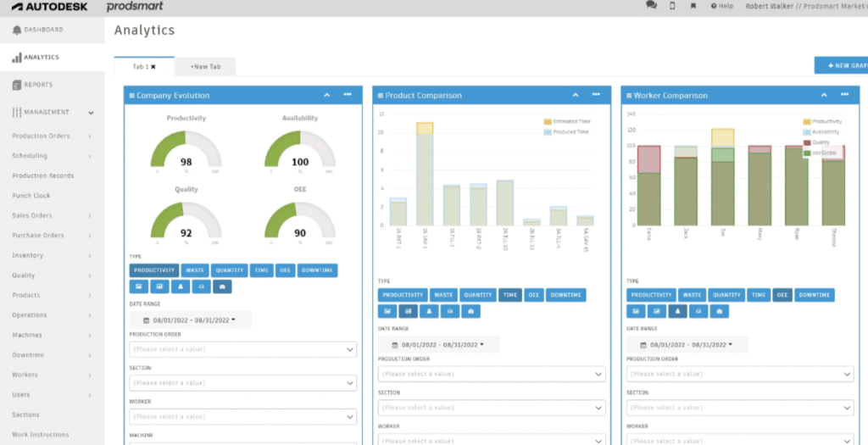Open Company Evolution date range picker

[x=190, y=320]
